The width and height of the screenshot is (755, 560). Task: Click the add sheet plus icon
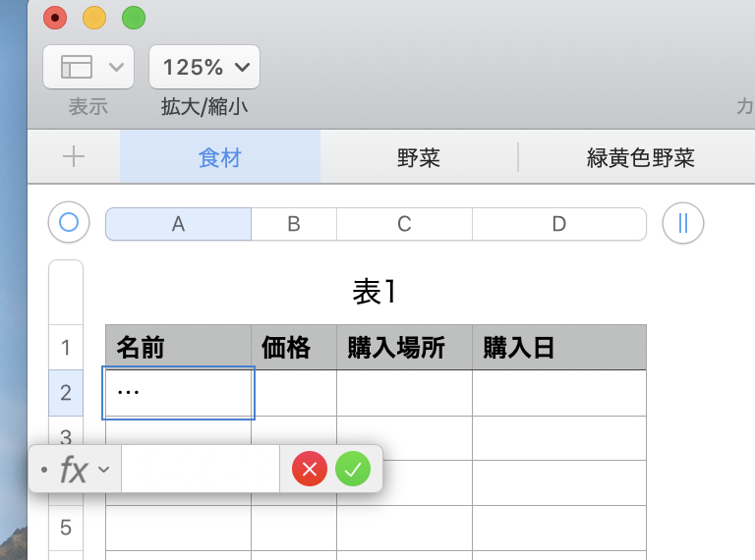74,157
